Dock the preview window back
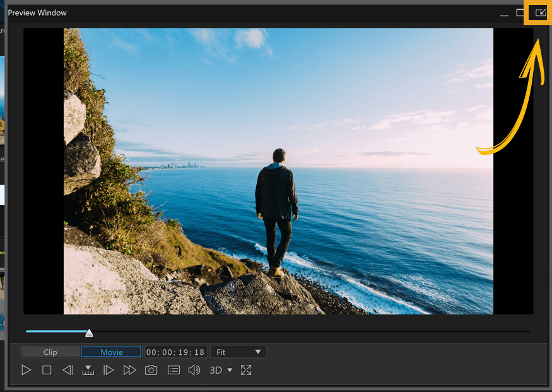Viewport: 552px width, 392px height. pyautogui.click(x=540, y=13)
